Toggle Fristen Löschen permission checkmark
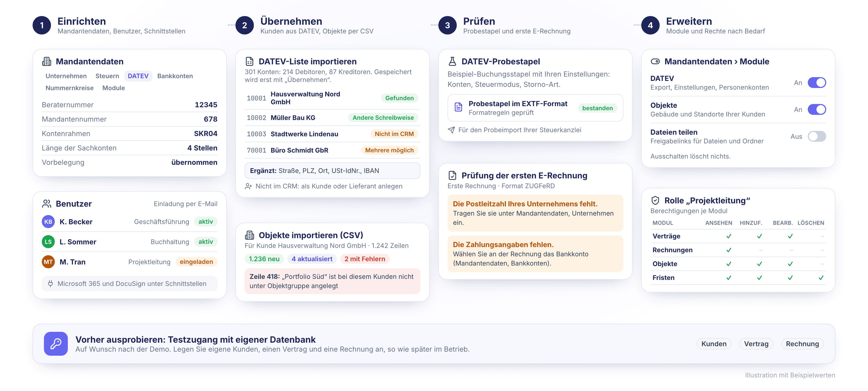The width and height of the screenshot is (868, 391). 821,278
